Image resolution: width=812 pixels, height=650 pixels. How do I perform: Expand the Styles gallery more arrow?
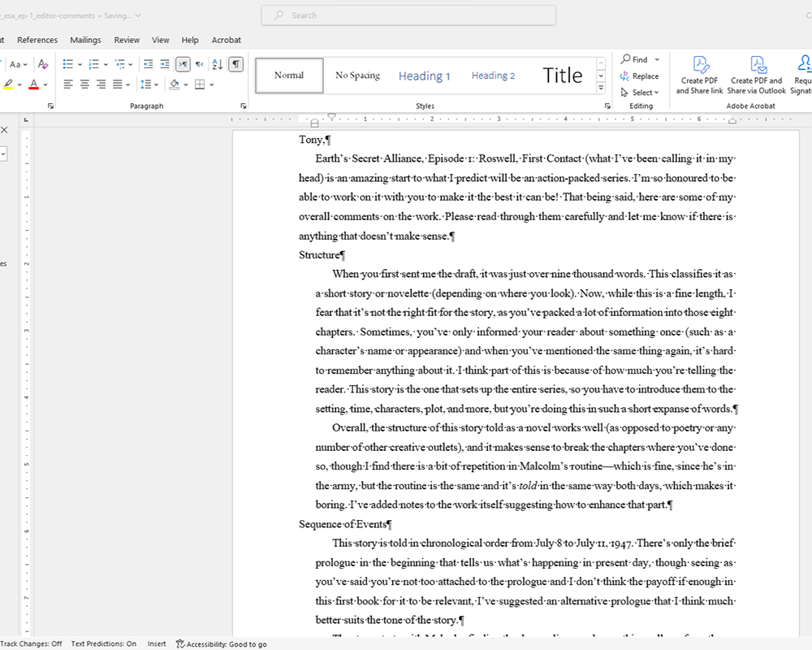coord(601,88)
